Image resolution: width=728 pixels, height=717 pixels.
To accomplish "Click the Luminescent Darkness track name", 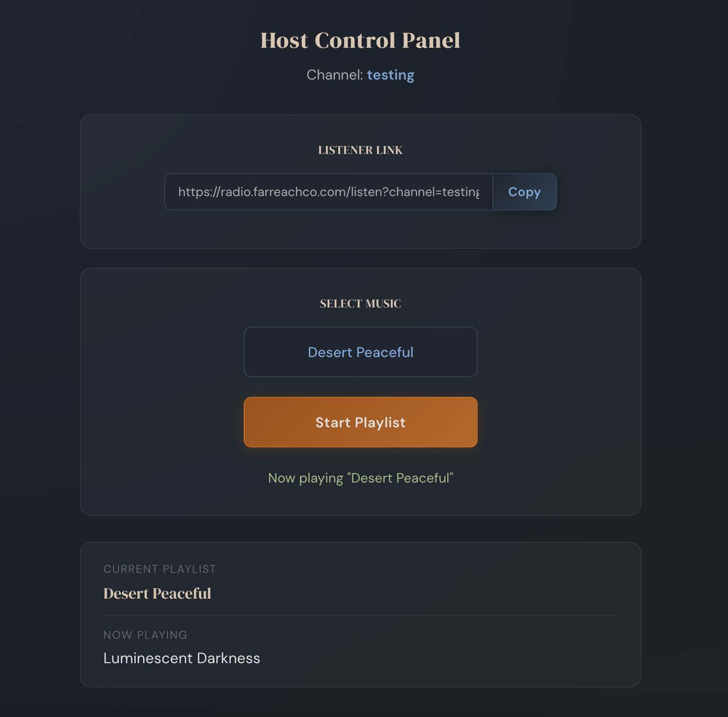I will [182, 658].
